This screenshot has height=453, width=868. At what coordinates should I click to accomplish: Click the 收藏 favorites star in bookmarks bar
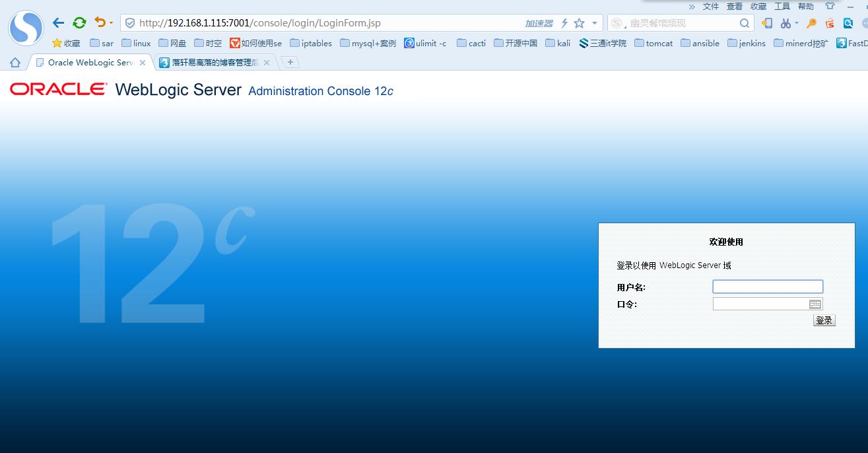pyautogui.click(x=66, y=43)
